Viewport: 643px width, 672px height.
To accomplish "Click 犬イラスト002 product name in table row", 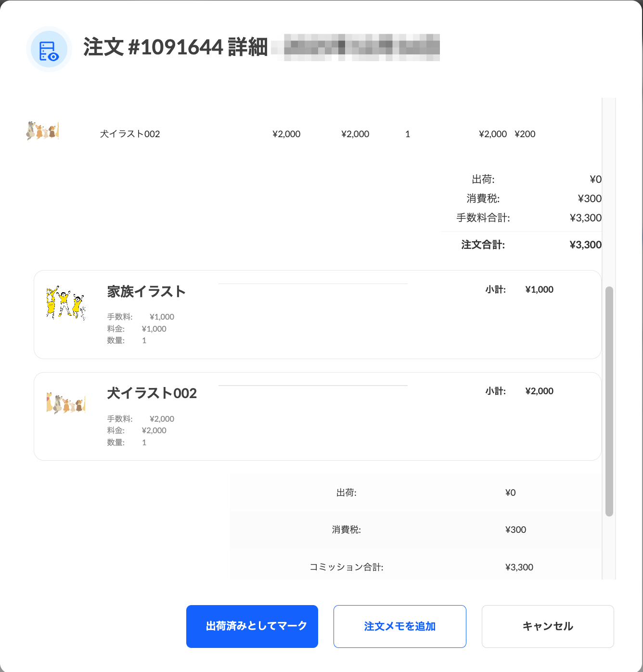I will point(130,134).
